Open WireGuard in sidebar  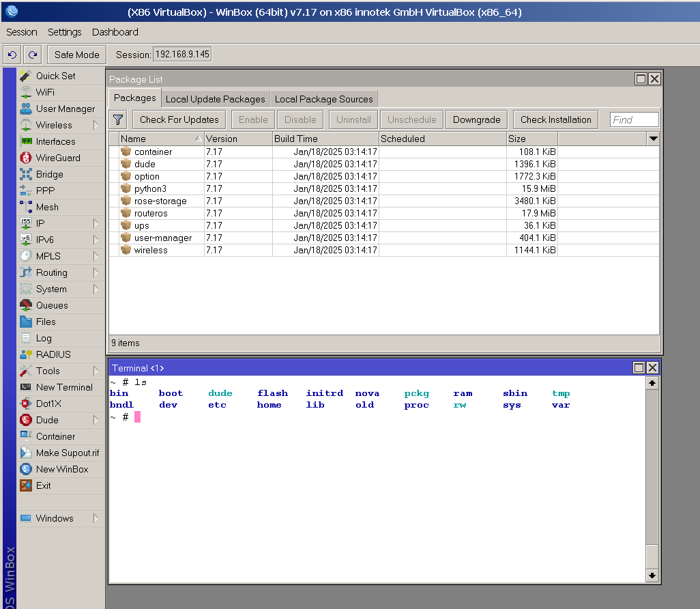click(61, 158)
